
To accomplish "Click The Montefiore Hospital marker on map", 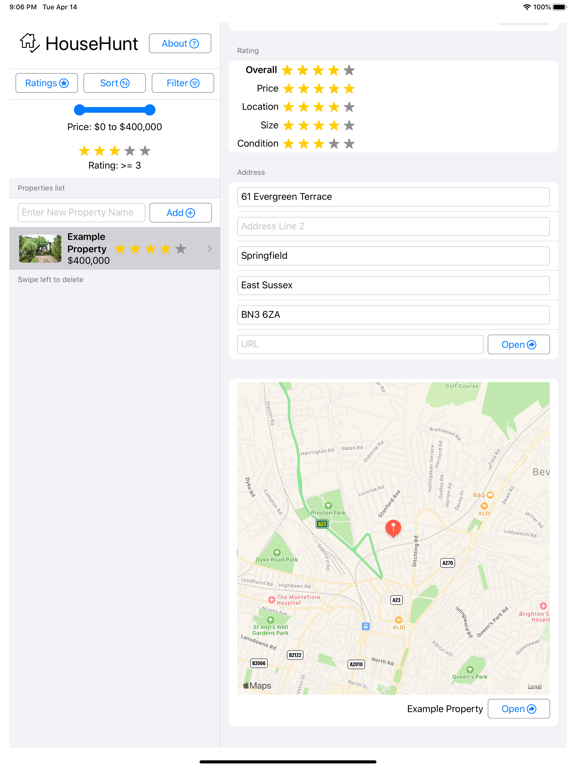I will point(271,600).
